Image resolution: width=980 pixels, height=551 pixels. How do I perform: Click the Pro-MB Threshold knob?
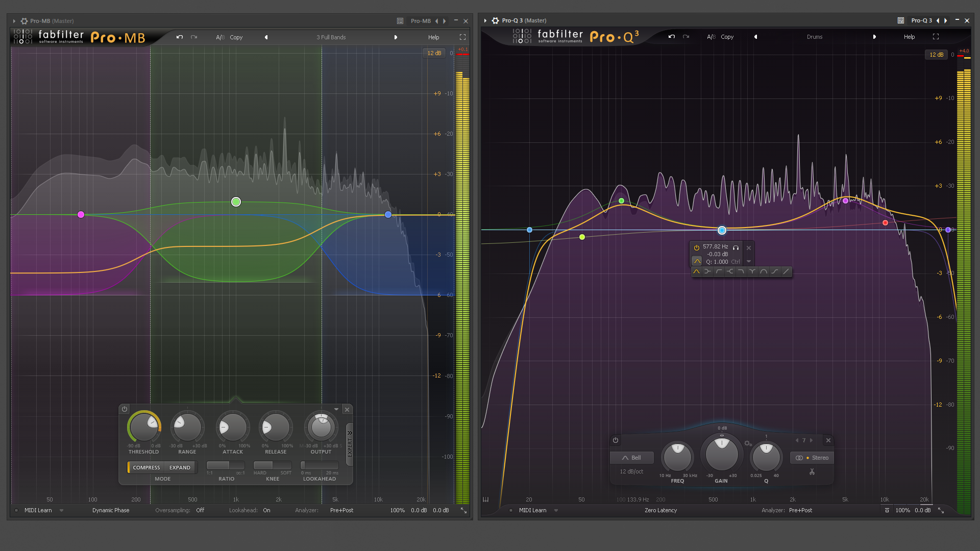pyautogui.click(x=144, y=427)
